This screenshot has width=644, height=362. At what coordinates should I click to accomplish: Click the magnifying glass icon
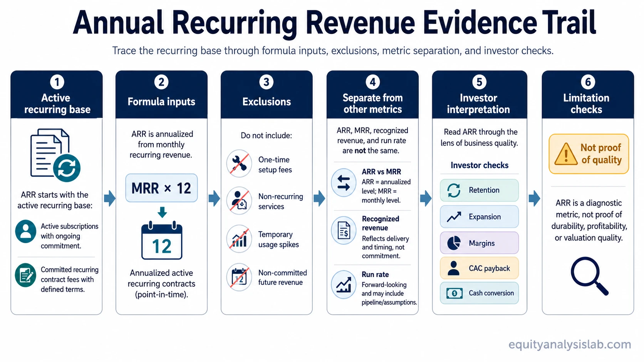(x=590, y=276)
